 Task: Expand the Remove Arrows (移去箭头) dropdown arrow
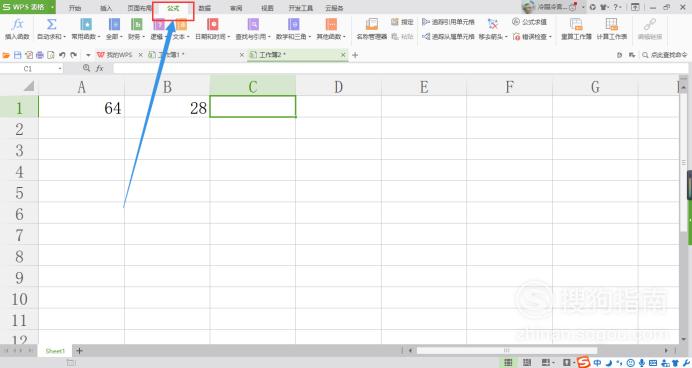506,37
